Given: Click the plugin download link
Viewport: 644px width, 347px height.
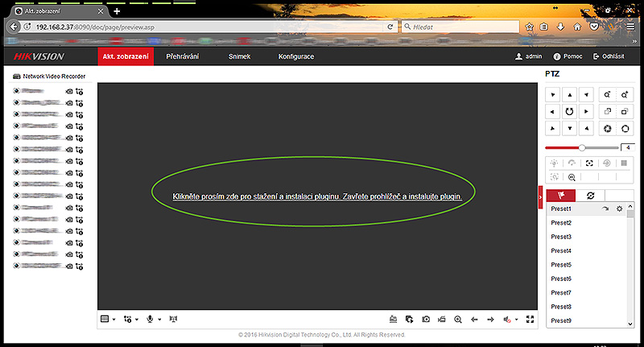Looking at the screenshot, I should point(317,196).
